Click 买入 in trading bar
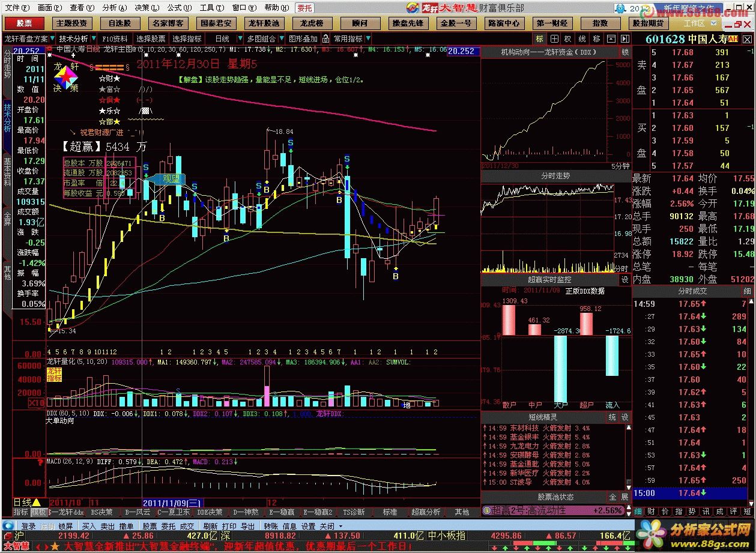Screen dimensions: 756x553 coord(89,526)
